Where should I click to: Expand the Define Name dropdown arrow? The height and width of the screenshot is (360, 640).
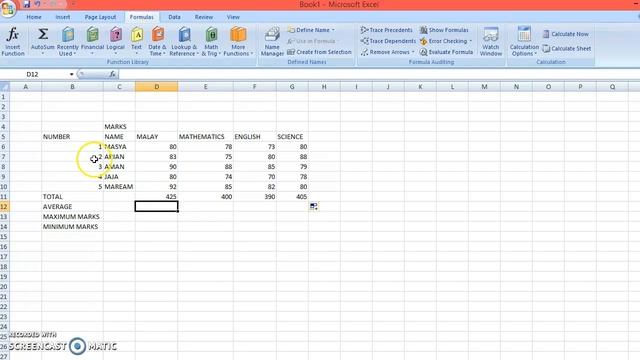[333, 30]
